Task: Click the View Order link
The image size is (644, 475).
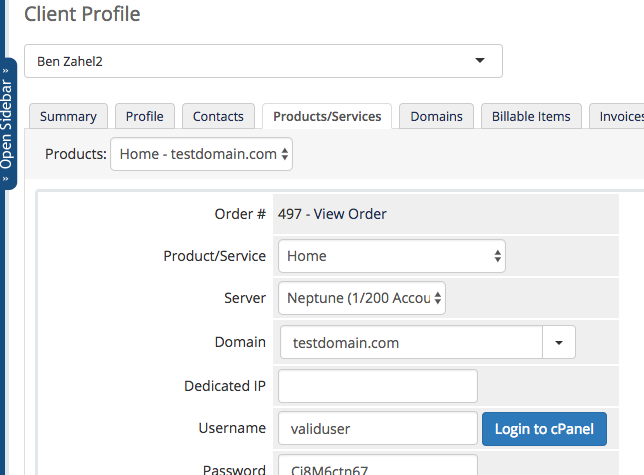Action: (x=350, y=214)
